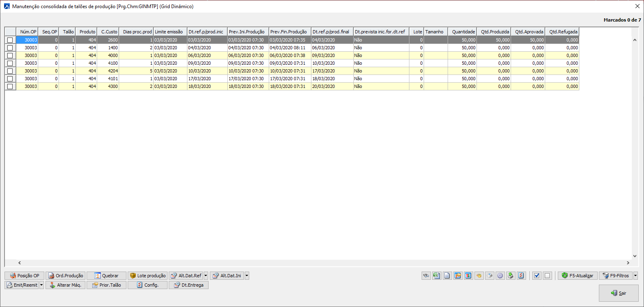This screenshot has width=644, height=307.
Task: Unmark all rows with empty-box button
Action: click(x=547, y=276)
